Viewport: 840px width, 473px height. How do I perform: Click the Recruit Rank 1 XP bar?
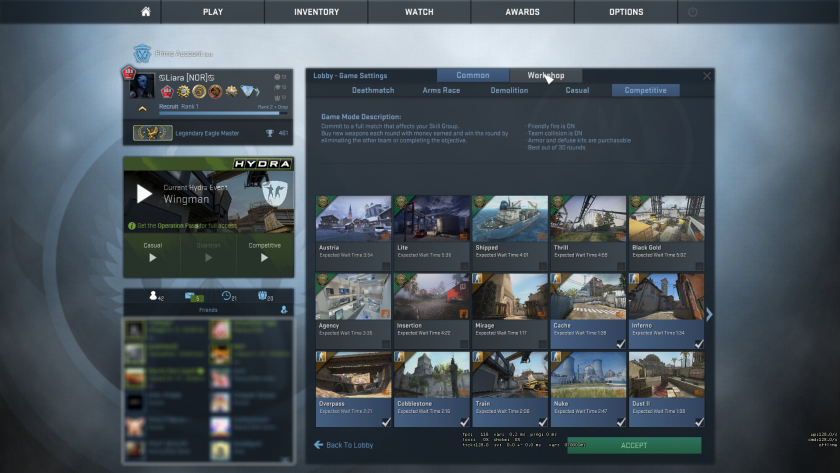click(x=223, y=113)
